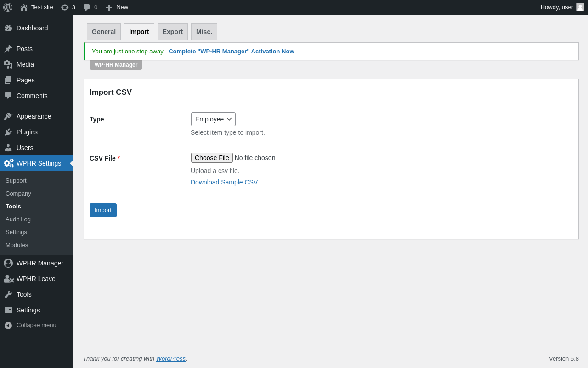Go to the Dashboard menu label

[x=32, y=28]
